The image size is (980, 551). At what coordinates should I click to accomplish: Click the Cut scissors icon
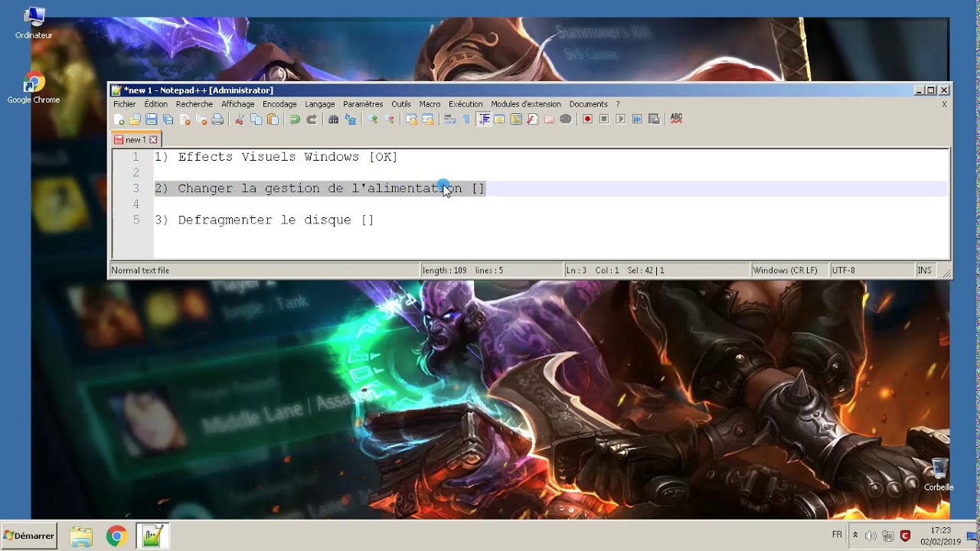click(x=240, y=119)
